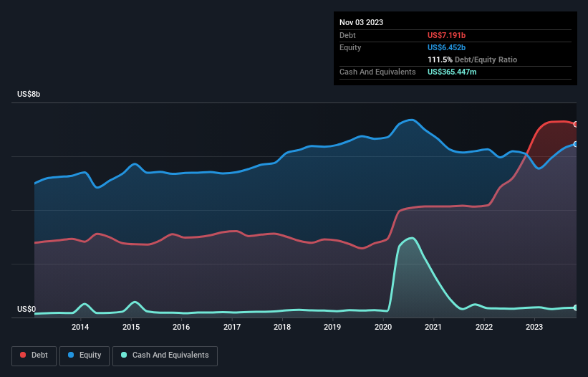Click the teal Cash endpoint marker
Viewport: 588px width, 377px height.
[x=576, y=307]
